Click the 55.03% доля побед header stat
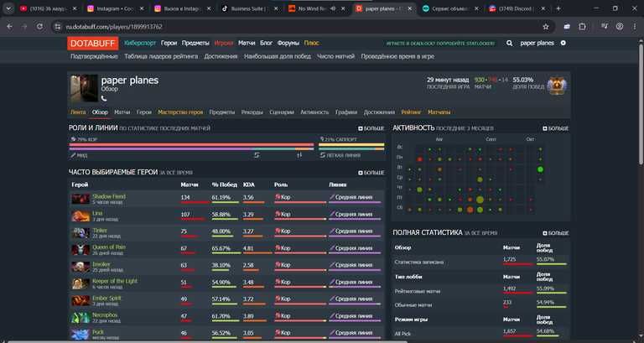Screen dimensions: 644x343 tap(523, 80)
